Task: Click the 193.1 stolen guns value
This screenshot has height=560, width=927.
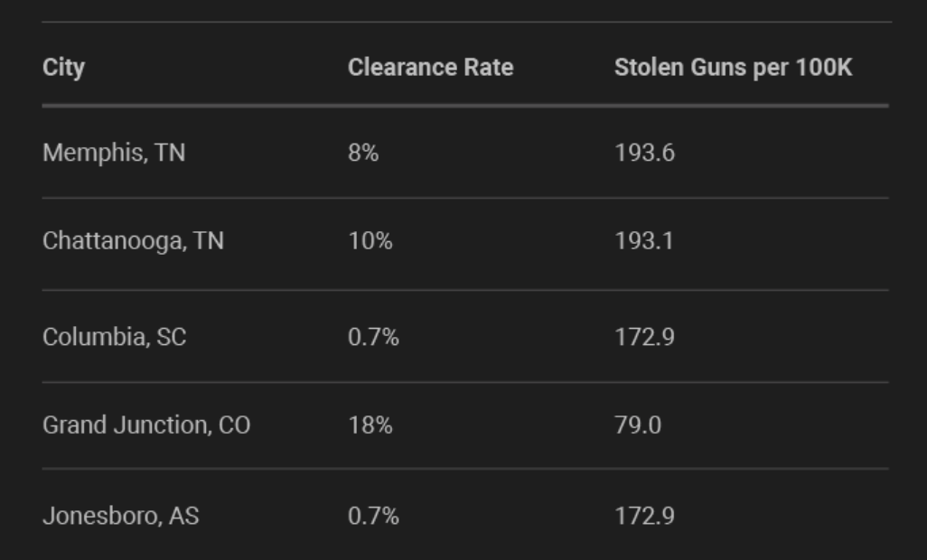Action: 643,242
